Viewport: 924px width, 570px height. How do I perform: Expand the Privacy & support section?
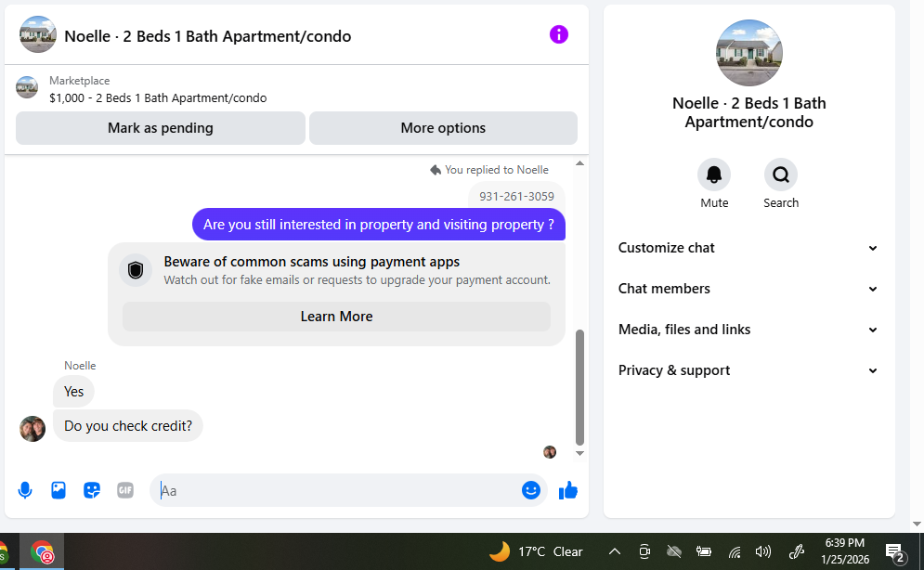coord(748,370)
